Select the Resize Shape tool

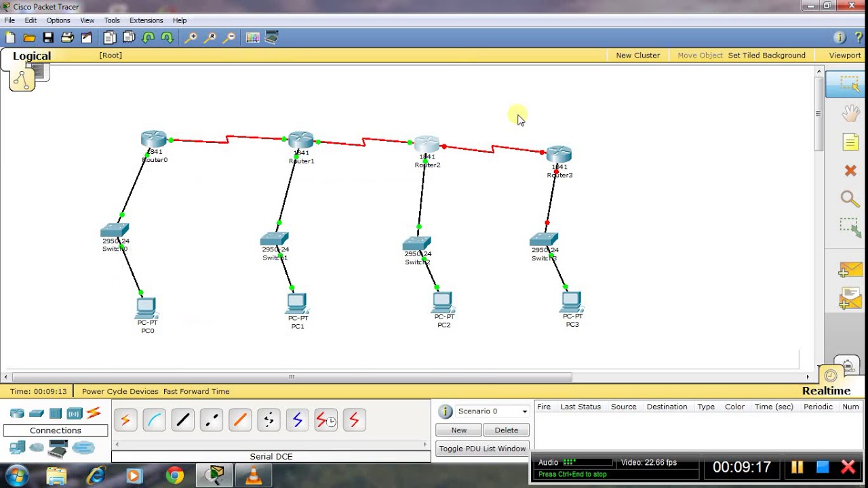tap(850, 228)
